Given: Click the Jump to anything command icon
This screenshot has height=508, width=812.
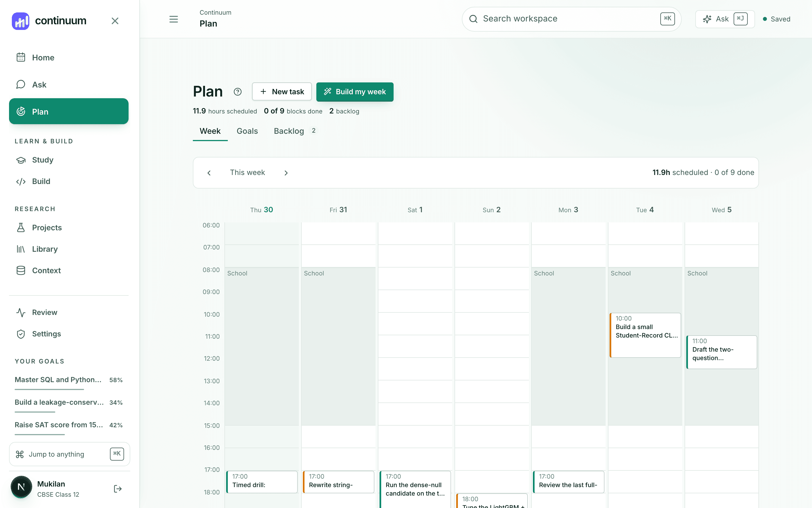Looking at the screenshot, I should coord(20,454).
